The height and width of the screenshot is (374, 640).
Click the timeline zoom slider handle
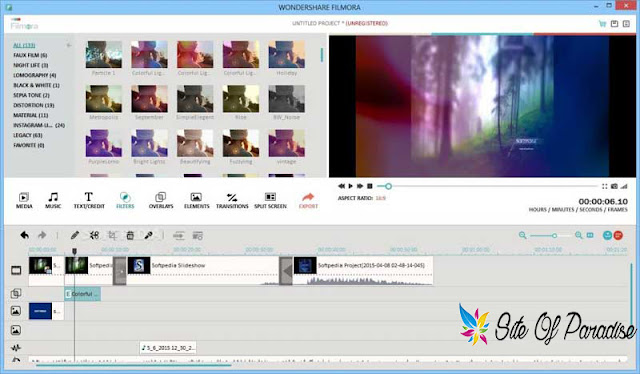tap(554, 236)
